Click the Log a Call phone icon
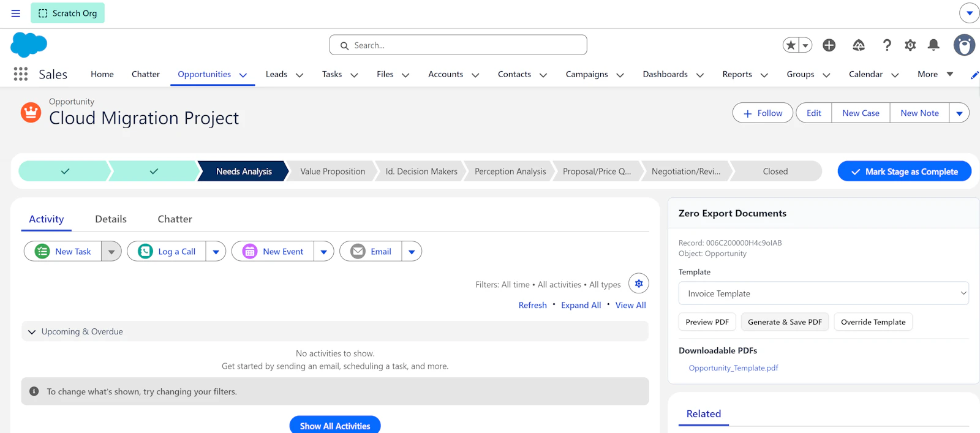 tap(145, 251)
